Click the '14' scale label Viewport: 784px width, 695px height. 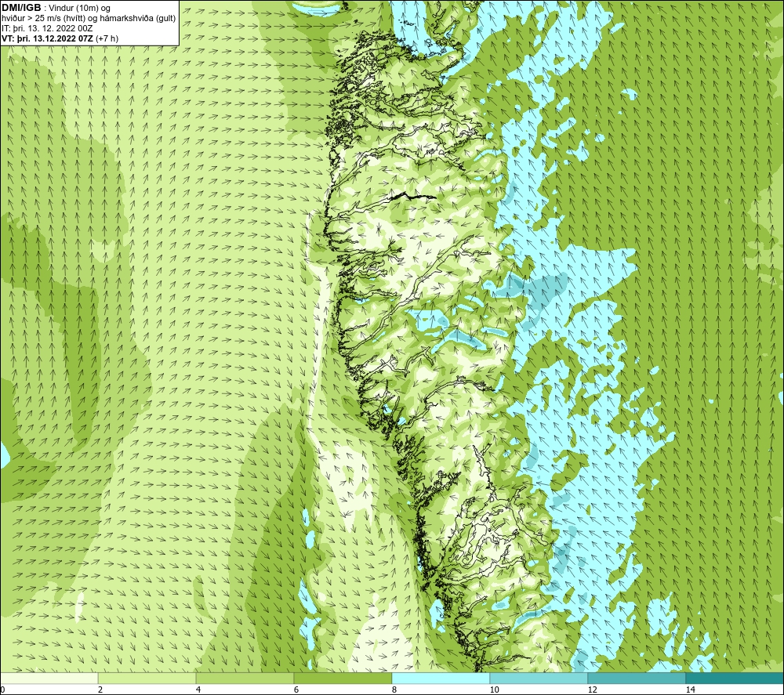pos(690,690)
